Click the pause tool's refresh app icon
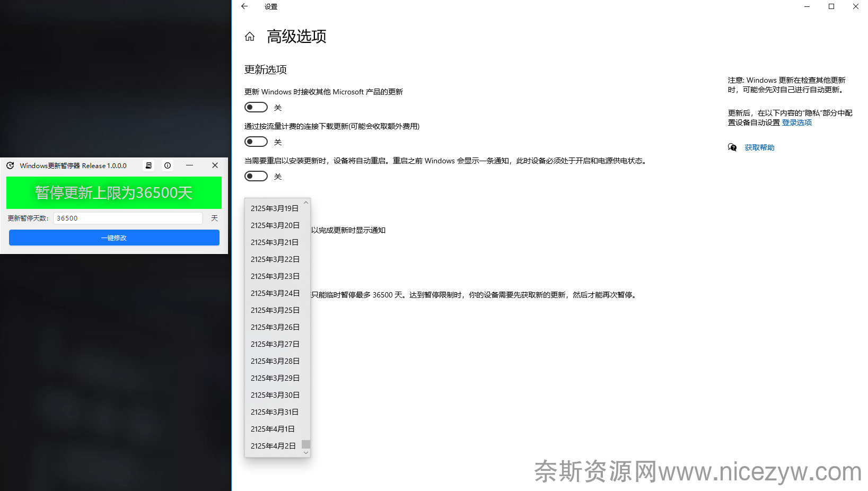This screenshot has width=868, height=491. click(x=10, y=165)
